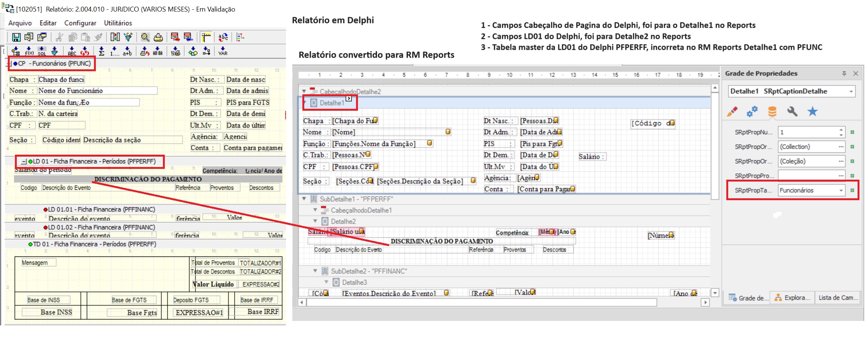Viewport: 868px width, 350px height.
Task: Open the Utilitários menu
Action: (118, 23)
